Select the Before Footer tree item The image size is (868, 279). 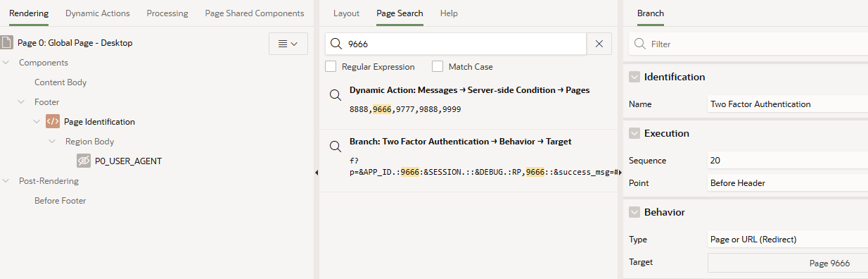click(x=60, y=201)
